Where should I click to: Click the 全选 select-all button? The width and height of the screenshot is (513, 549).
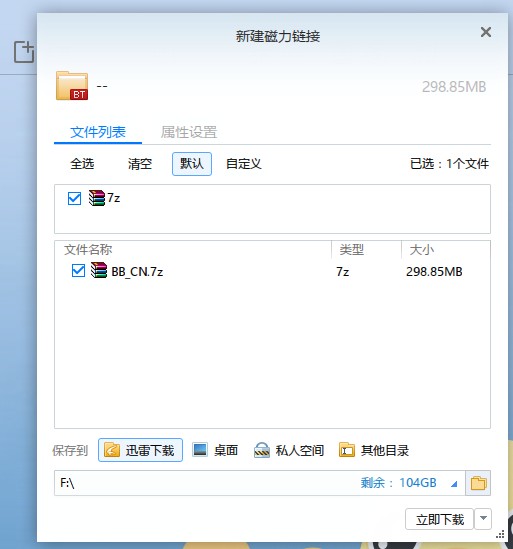pyautogui.click(x=82, y=164)
